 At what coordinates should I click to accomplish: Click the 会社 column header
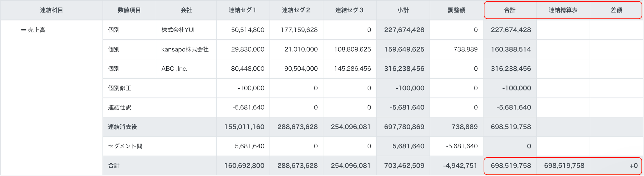click(x=186, y=10)
